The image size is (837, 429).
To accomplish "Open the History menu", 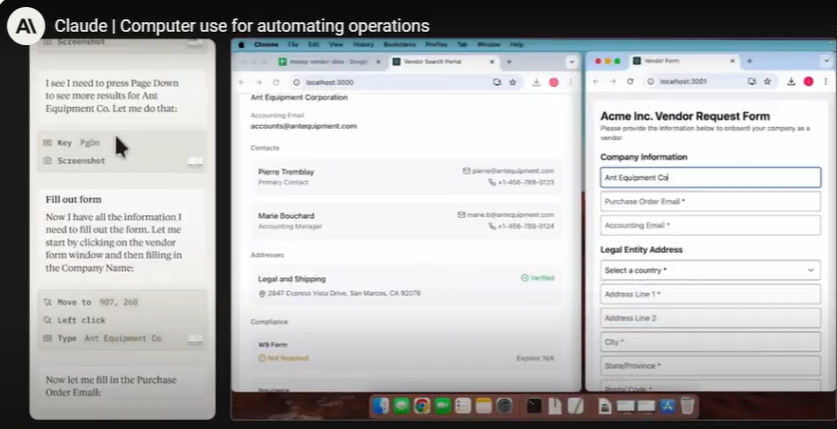I will tap(363, 45).
